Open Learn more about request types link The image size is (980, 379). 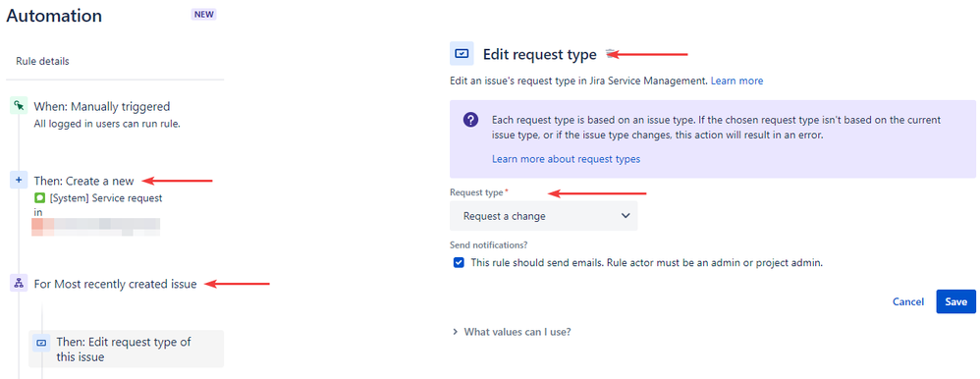567,159
